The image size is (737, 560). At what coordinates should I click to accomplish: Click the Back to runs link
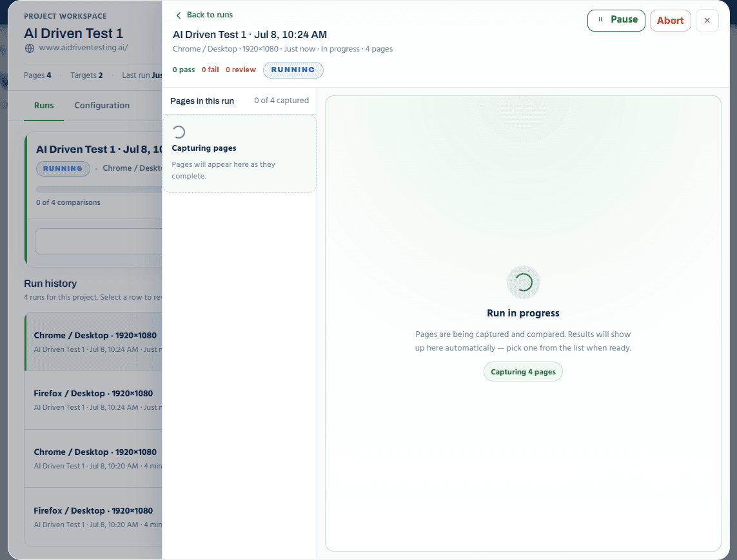click(204, 15)
